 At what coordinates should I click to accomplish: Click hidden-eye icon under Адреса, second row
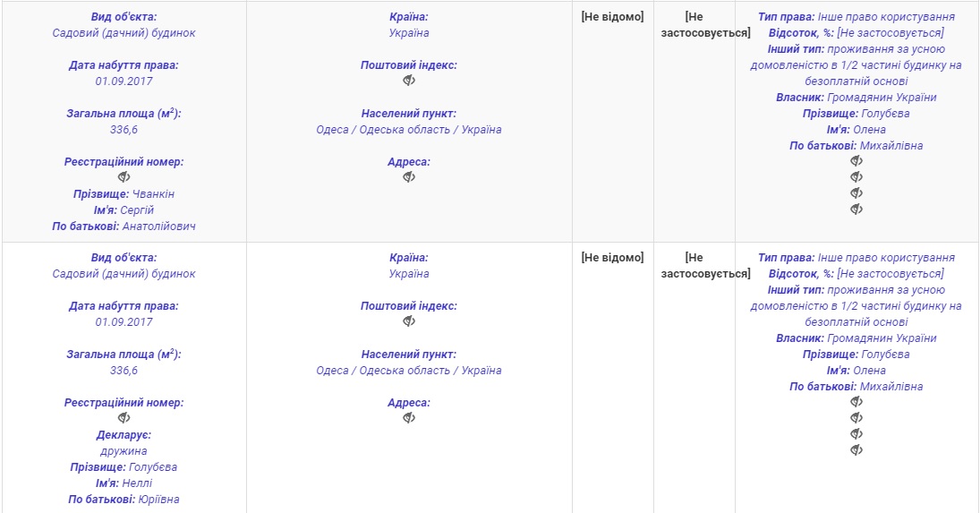click(409, 418)
